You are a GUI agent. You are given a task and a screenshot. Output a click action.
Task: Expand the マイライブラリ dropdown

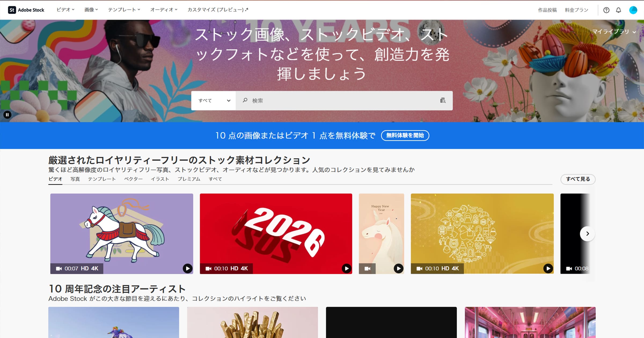pyautogui.click(x=614, y=32)
